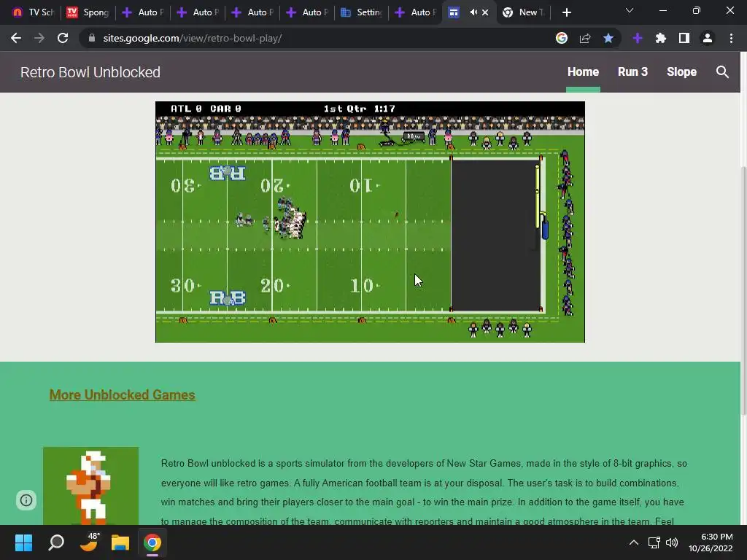This screenshot has width=747, height=560.
Task: Open the clock showing 6:30 PM
Action: (711, 542)
